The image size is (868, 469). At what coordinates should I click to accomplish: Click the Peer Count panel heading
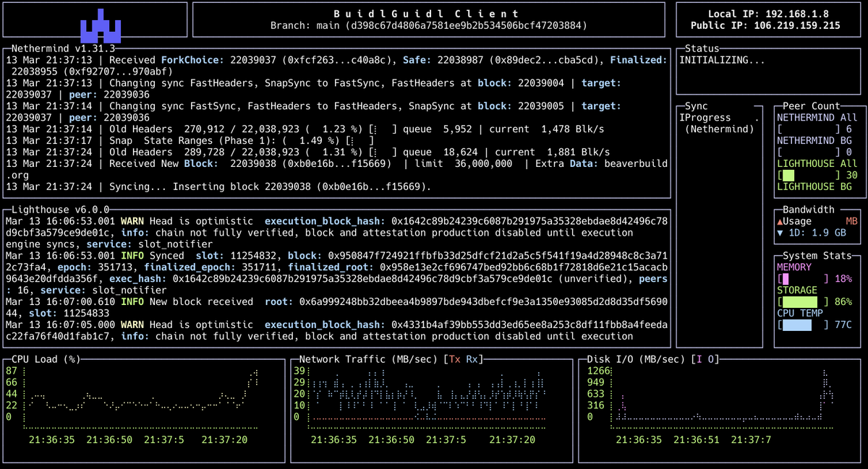[x=812, y=106]
